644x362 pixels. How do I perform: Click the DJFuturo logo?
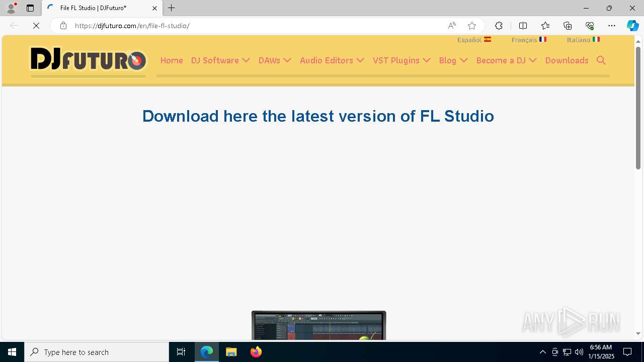pos(89,60)
